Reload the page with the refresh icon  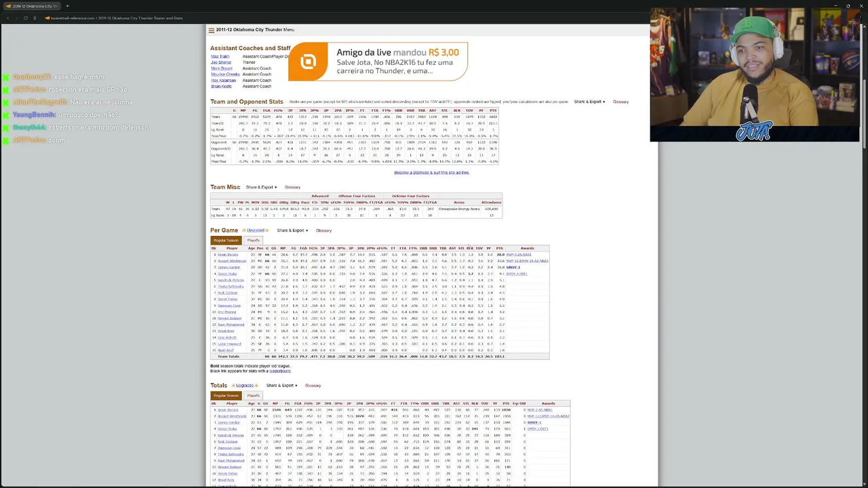tap(25, 18)
